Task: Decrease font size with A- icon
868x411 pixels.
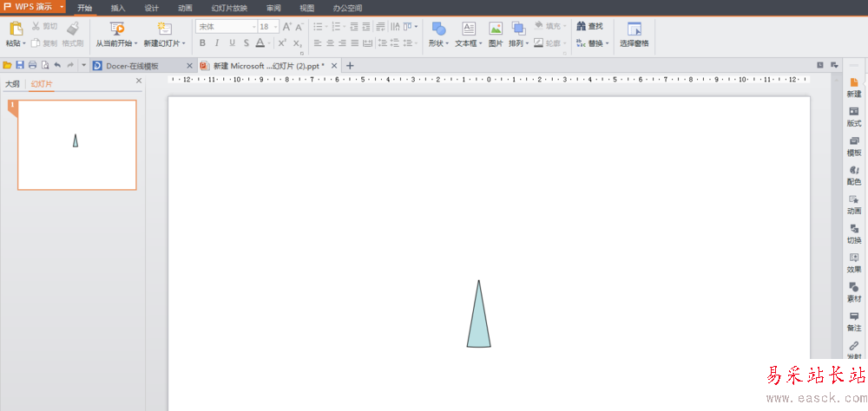Action: [x=299, y=27]
